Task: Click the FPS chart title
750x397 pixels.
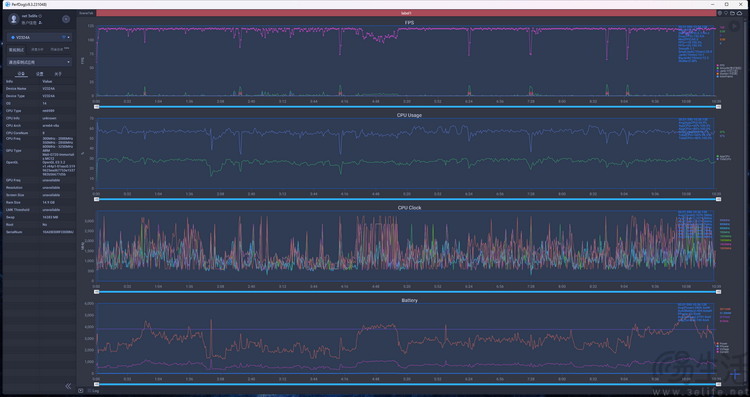Action: point(409,23)
